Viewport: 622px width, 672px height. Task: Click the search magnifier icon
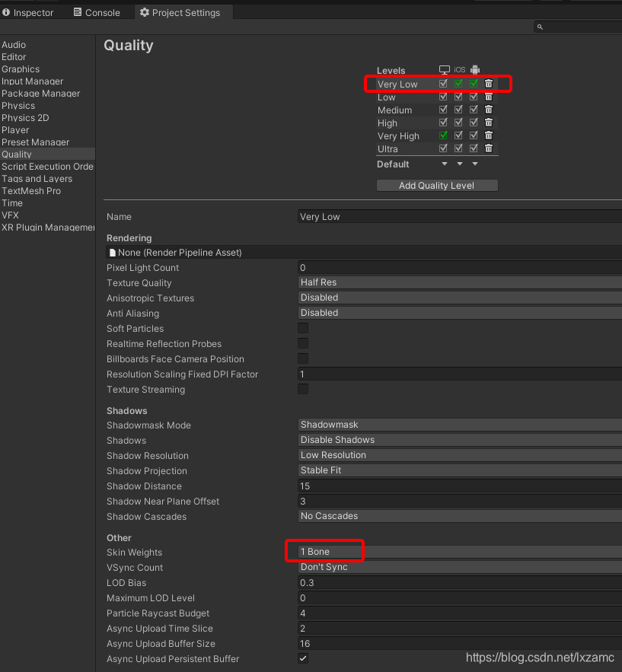tap(539, 26)
